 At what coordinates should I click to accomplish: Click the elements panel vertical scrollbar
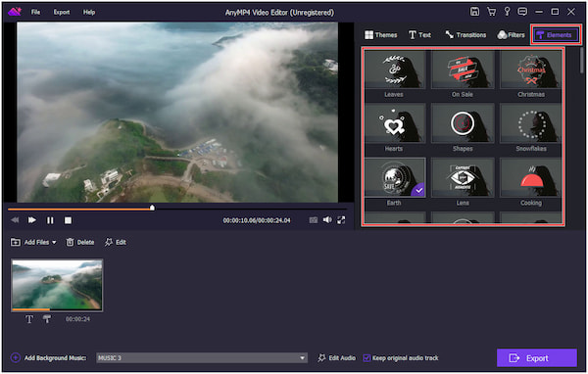[x=581, y=60]
